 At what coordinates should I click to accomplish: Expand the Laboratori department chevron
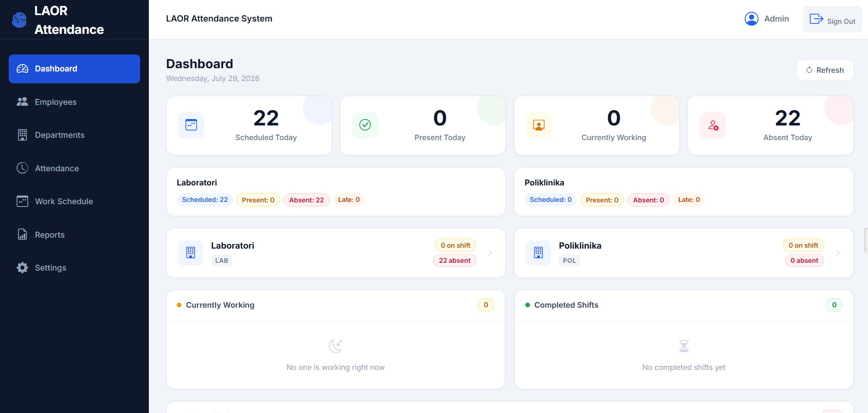tap(490, 253)
